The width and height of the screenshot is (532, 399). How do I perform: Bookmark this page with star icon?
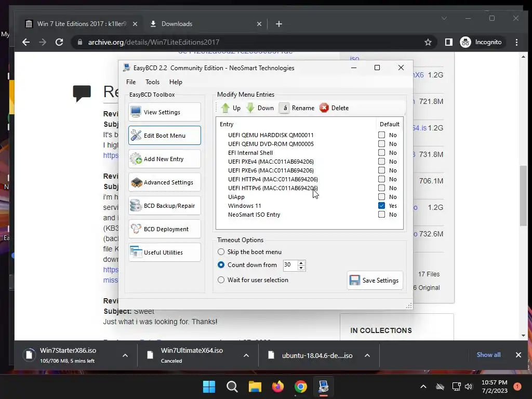428,42
